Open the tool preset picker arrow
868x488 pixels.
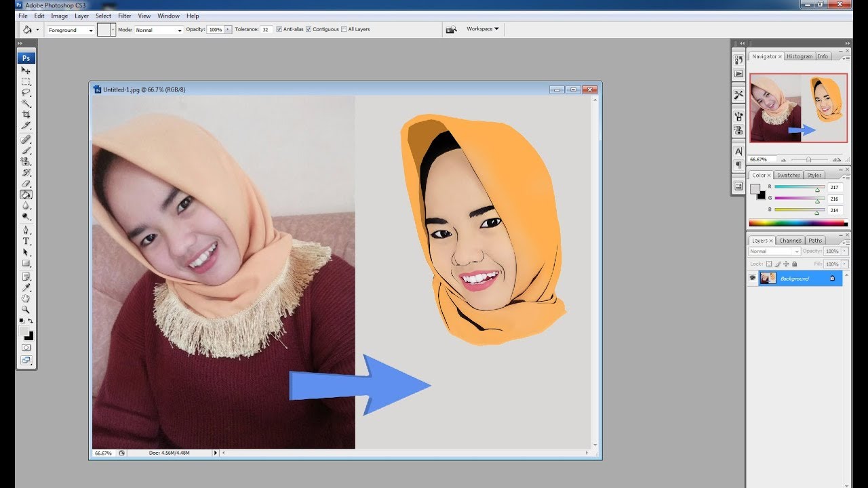[x=37, y=30]
